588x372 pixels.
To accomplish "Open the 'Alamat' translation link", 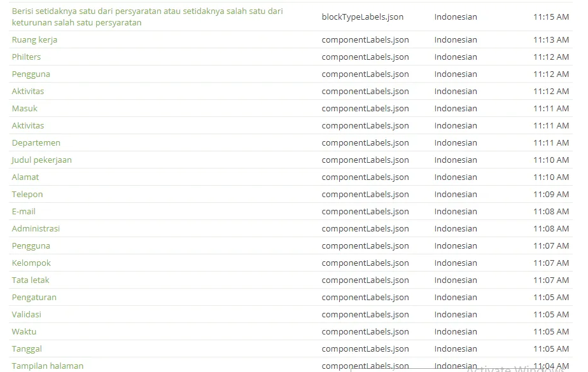I will click(x=25, y=177).
